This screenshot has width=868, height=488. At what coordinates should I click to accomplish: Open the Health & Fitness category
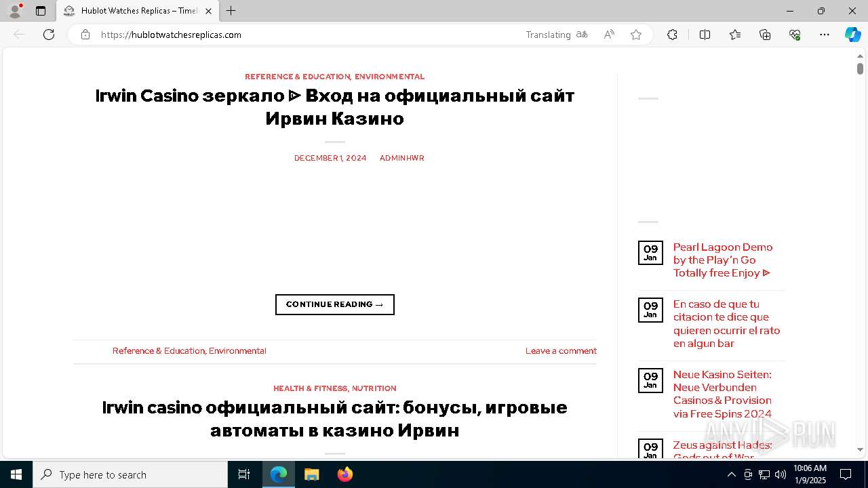point(310,388)
